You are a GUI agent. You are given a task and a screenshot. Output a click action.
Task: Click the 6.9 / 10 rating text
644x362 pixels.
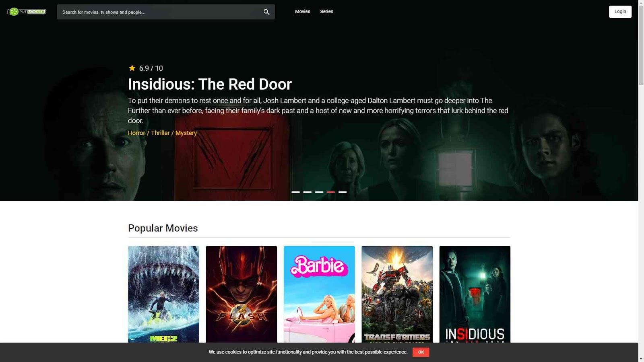tap(151, 68)
